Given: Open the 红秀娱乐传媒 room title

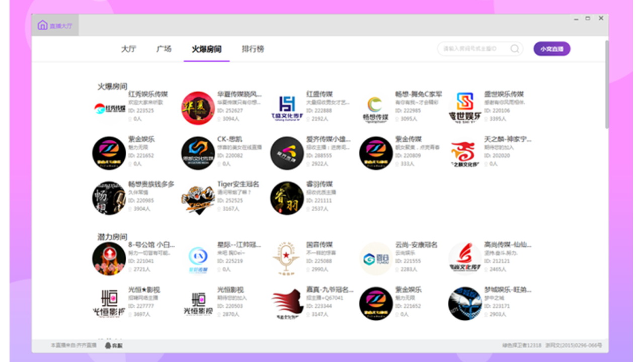Looking at the screenshot, I should (148, 94).
